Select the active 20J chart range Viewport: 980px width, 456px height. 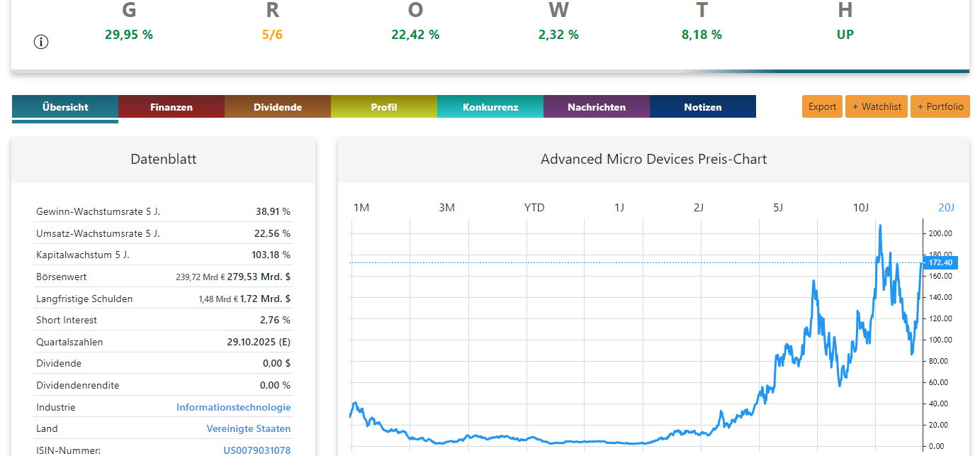coord(946,208)
